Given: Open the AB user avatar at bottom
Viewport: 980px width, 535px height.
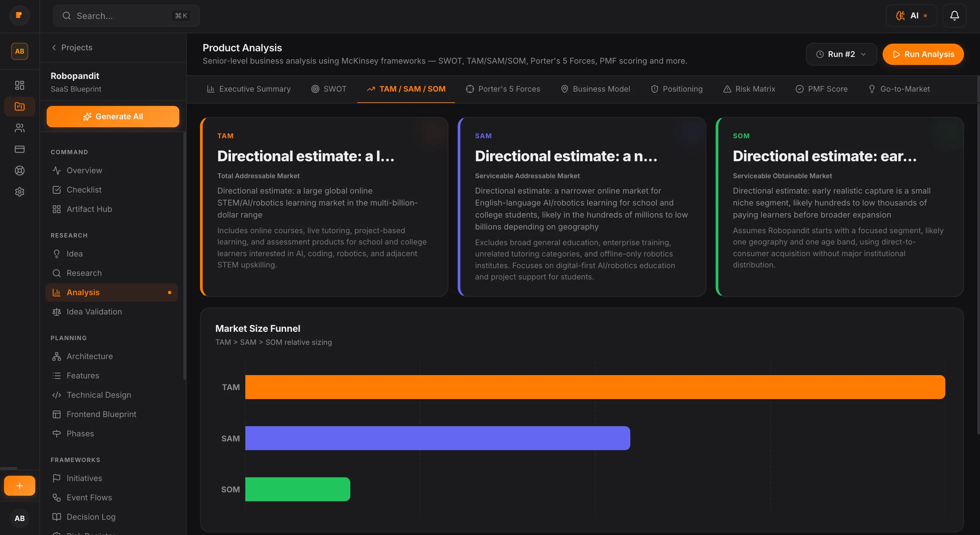Looking at the screenshot, I should pos(19,518).
